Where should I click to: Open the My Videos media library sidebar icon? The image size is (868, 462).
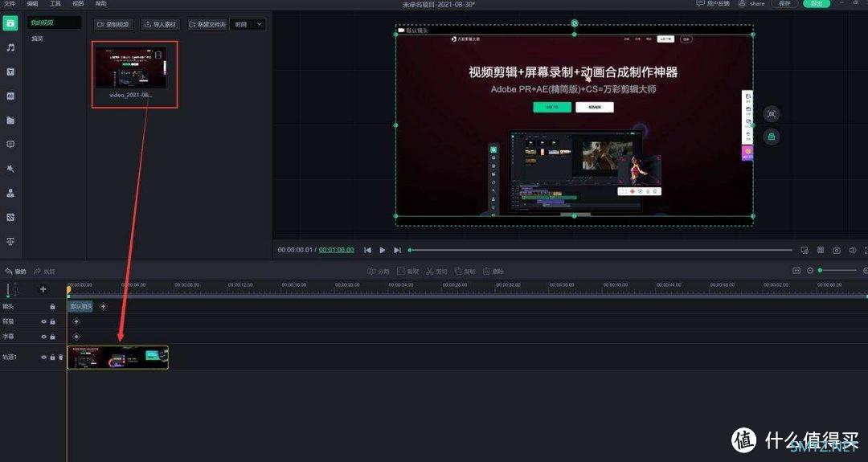pos(10,23)
